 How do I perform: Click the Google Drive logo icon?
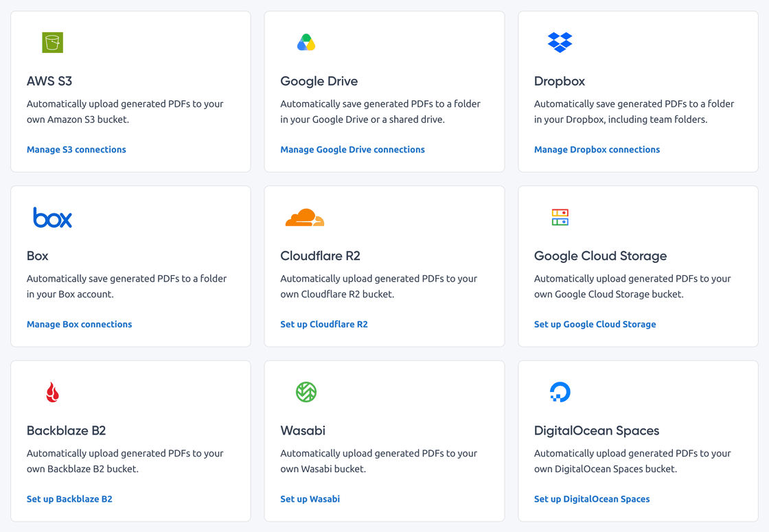pyautogui.click(x=306, y=43)
